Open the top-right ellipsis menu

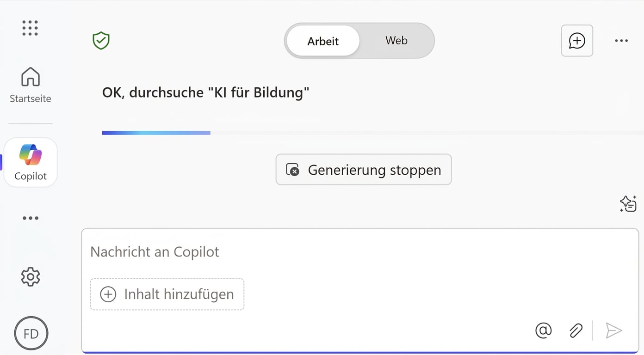click(621, 41)
